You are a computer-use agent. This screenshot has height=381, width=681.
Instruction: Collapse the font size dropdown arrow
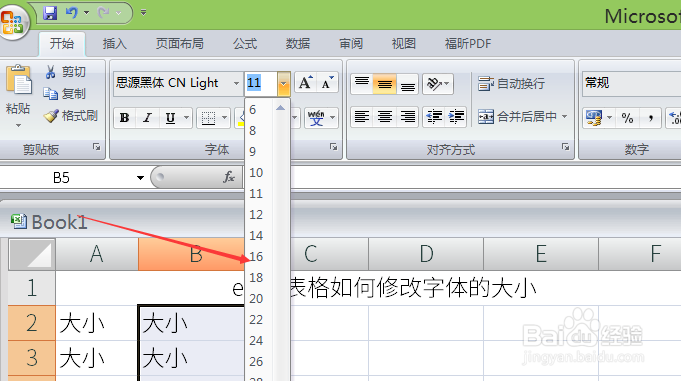284,83
